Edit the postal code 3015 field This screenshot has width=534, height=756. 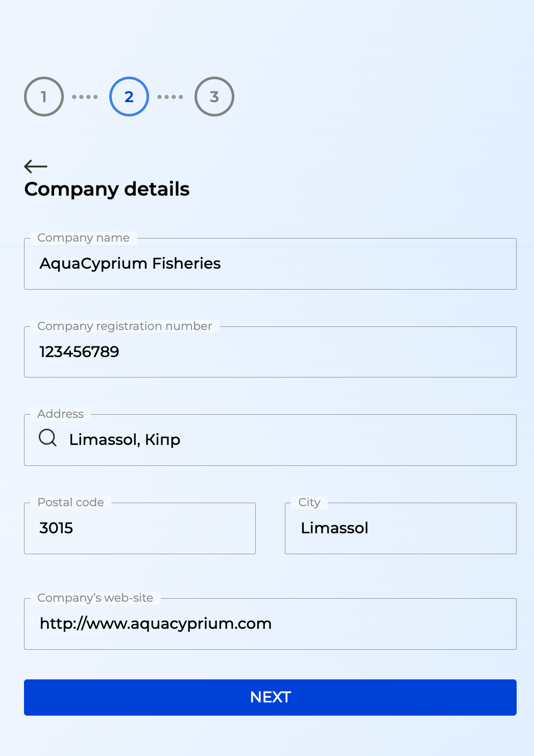point(140,528)
